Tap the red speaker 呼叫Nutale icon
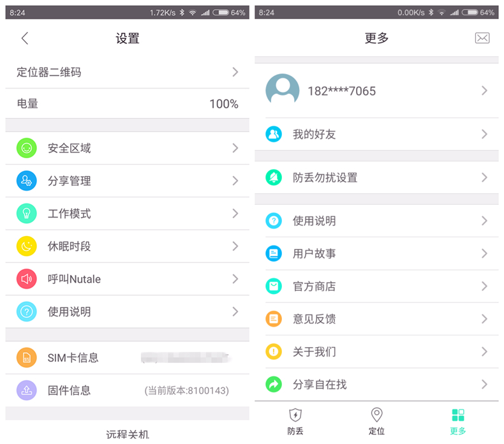This screenshot has height=444, width=504. pos(27,279)
